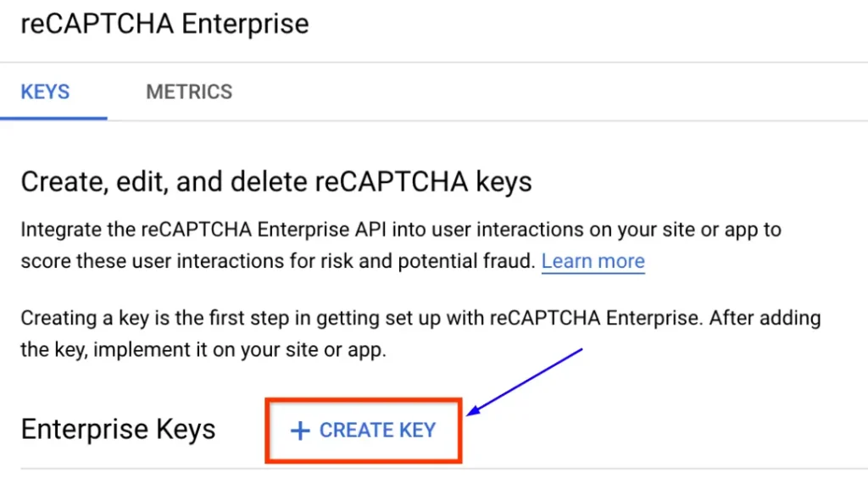The image size is (868, 478).
Task: Select the reCAPTCHA Enterprise page title
Action: [165, 24]
